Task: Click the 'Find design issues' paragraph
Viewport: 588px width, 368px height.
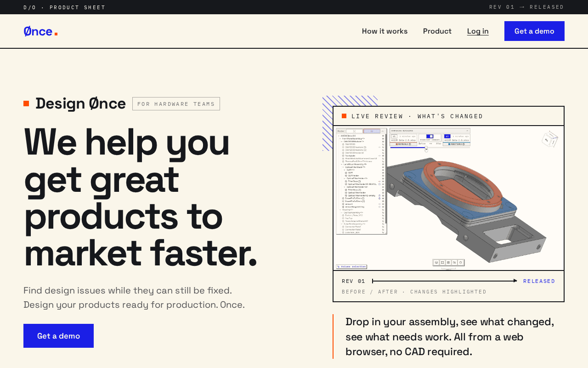Action: tap(134, 298)
